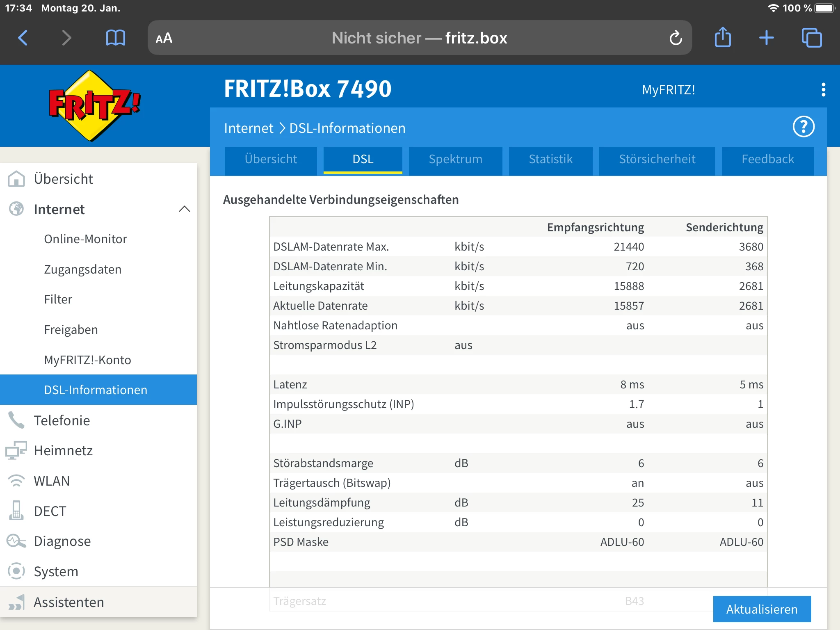
Task: Open Safari bookmarks book icon
Action: coord(115,38)
